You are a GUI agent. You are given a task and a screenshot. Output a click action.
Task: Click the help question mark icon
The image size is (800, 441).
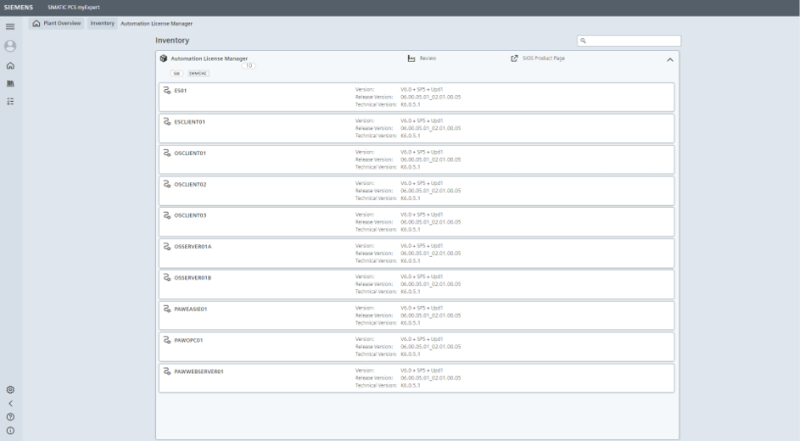(x=10, y=416)
